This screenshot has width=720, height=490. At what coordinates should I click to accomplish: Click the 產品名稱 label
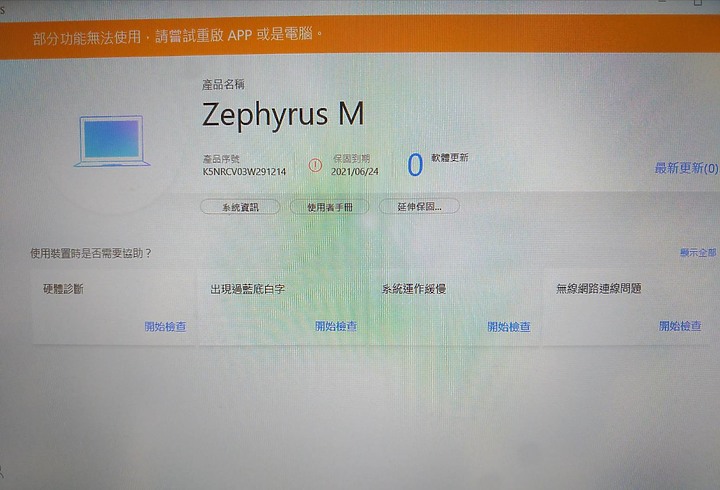pyautogui.click(x=223, y=84)
